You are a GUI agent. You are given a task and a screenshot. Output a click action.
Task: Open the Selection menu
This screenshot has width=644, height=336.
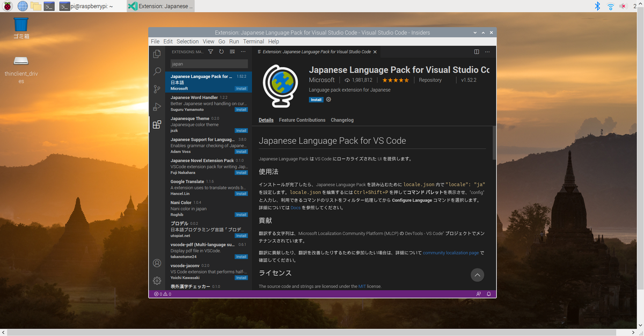tap(187, 41)
